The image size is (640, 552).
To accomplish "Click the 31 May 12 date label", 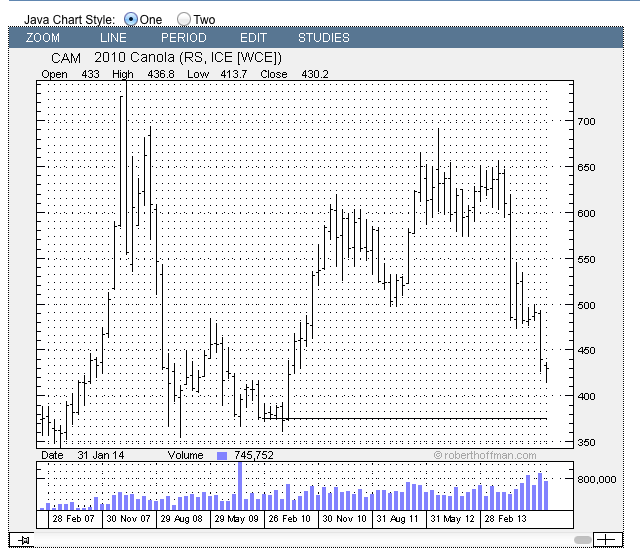I will 453,519.
